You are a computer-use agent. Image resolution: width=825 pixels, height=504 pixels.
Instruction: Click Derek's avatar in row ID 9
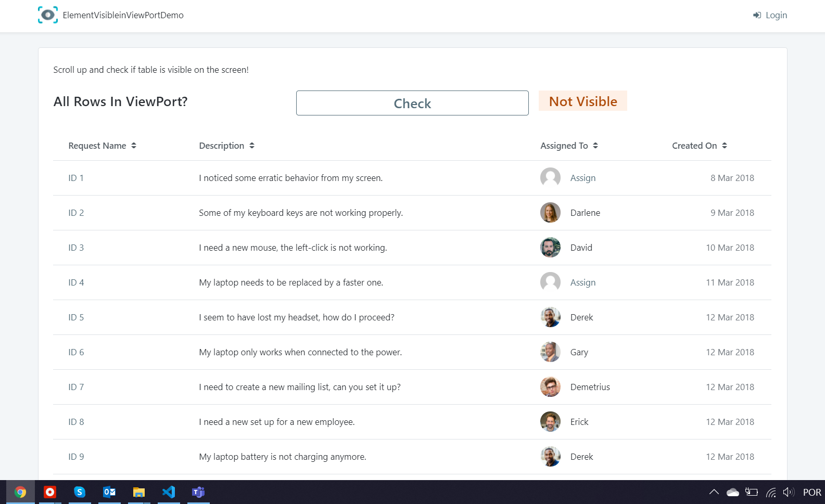tap(550, 457)
